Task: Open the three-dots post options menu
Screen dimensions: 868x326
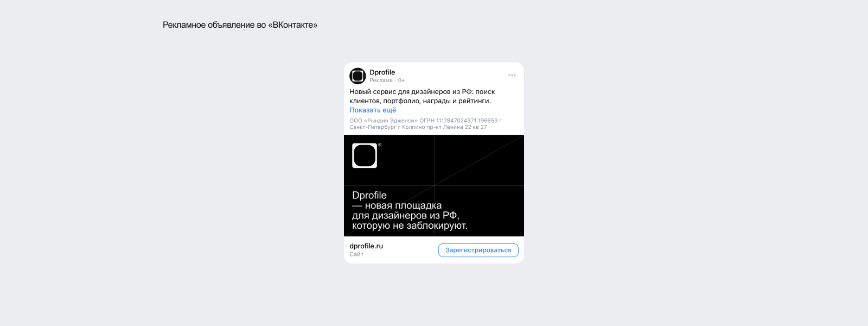Action: pos(512,75)
